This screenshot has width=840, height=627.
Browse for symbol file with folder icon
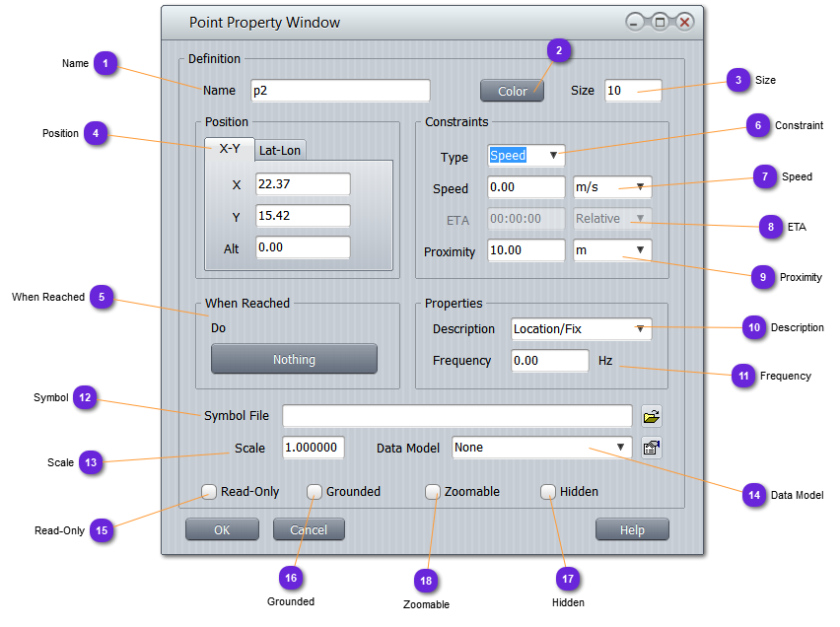(x=651, y=415)
